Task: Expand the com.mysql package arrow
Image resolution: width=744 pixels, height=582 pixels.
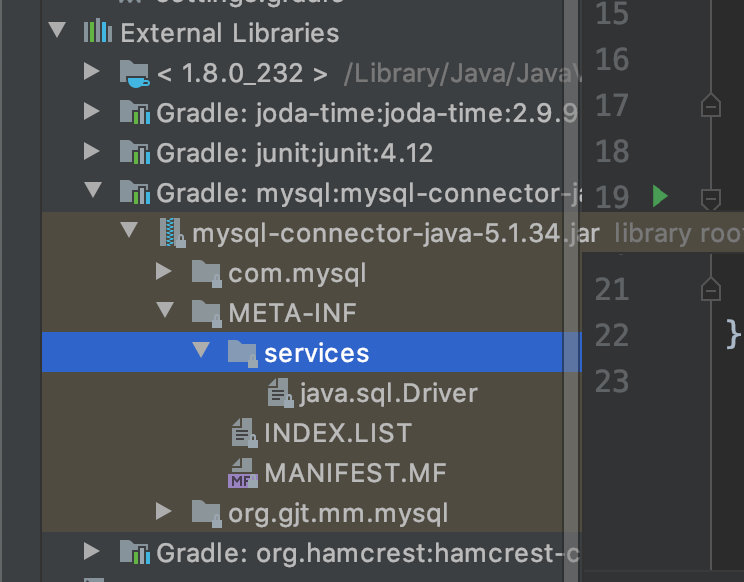Action: [164, 271]
